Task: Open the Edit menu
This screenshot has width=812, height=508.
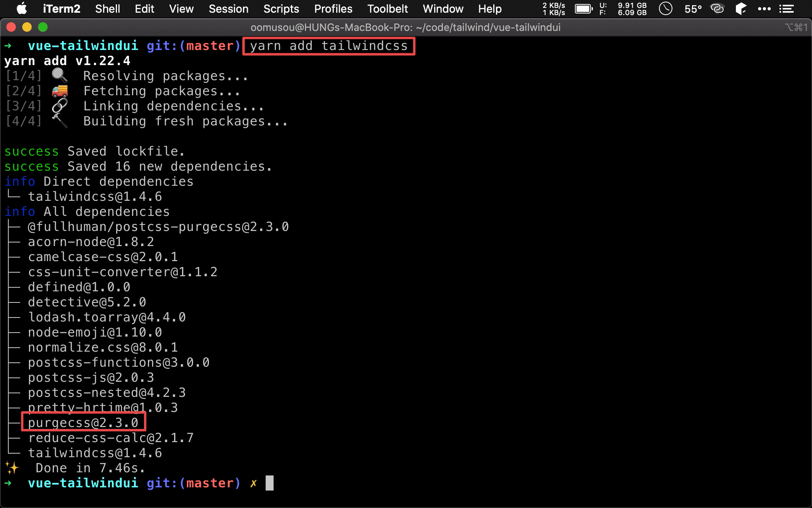Action: [x=144, y=9]
